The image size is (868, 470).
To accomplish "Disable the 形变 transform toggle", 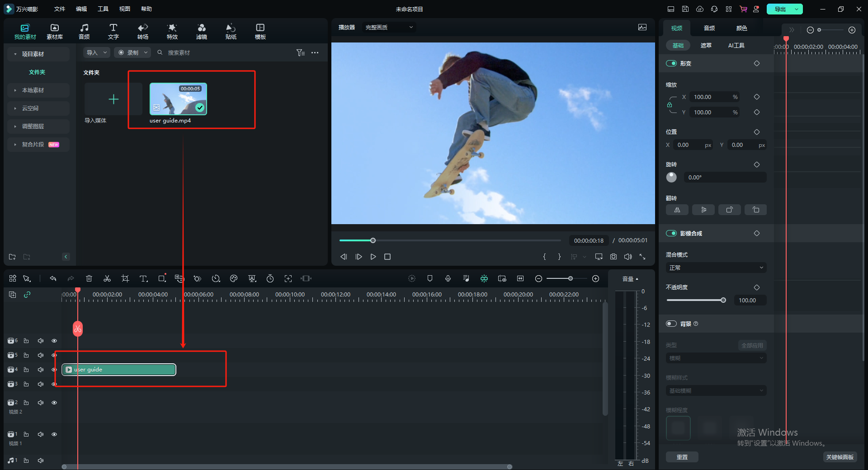I will [x=671, y=64].
